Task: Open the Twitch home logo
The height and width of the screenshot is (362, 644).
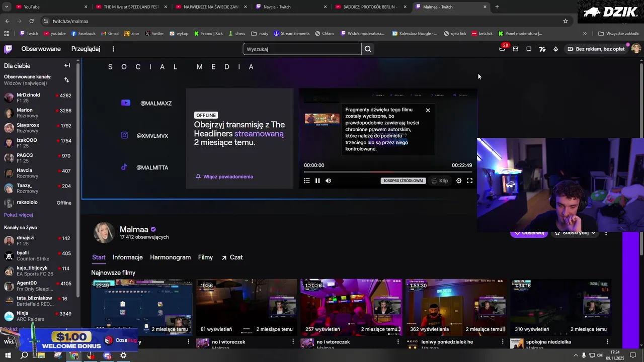Action: (x=8, y=49)
